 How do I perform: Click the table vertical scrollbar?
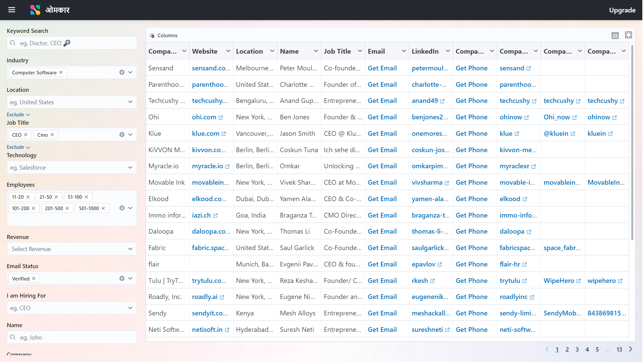632,142
